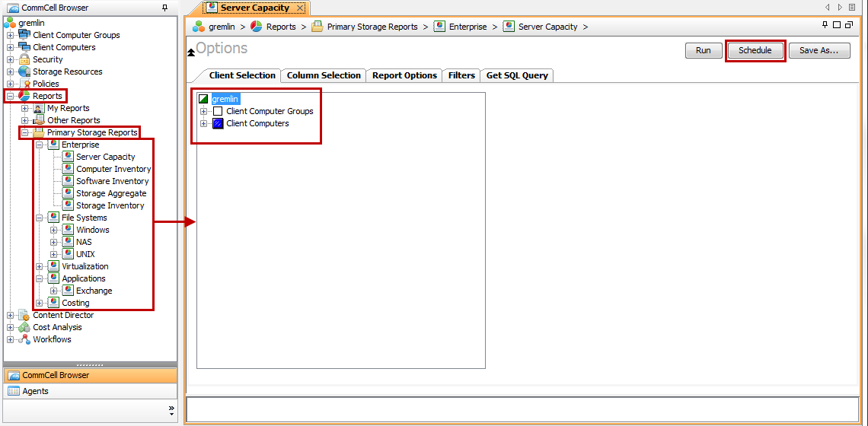Screen dimensions: 868x426
Task: Collapse the Options section arrow
Action: 191,52
